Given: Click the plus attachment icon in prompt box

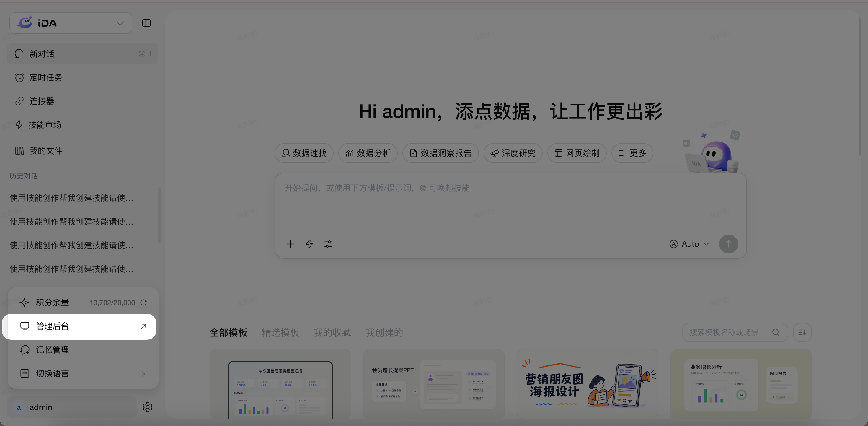Looking at the screenshot, I should pos(291,244).
